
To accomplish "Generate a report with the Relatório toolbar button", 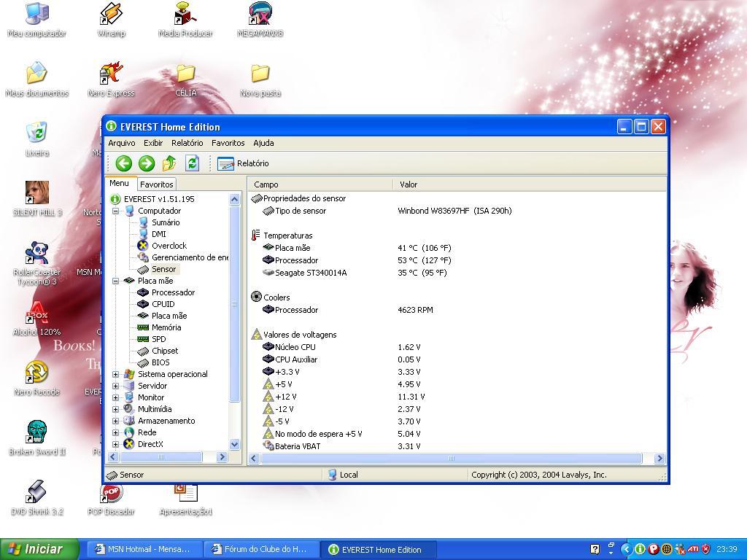I will coord(243,163).
